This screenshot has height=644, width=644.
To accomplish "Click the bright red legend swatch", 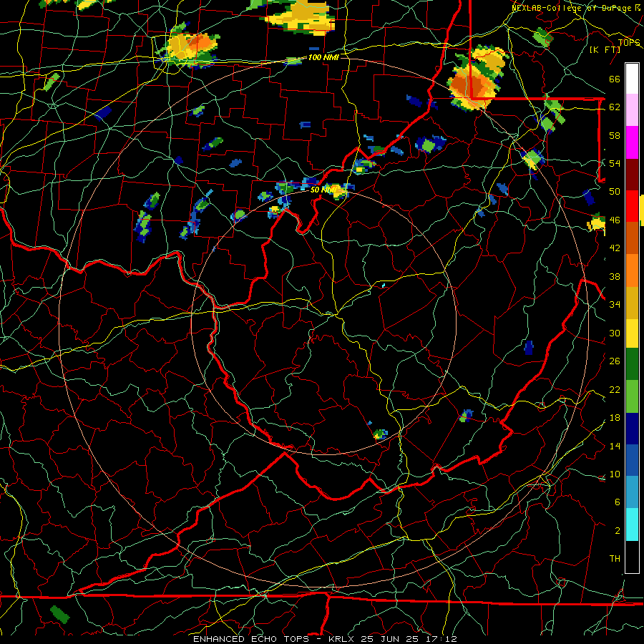I will tap(632, 206).
